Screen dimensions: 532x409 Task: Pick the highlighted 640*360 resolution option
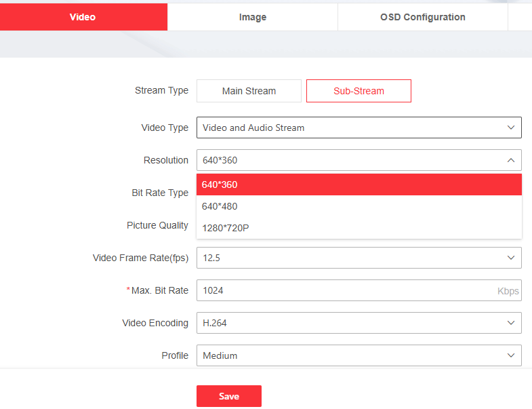click(359, 184)
